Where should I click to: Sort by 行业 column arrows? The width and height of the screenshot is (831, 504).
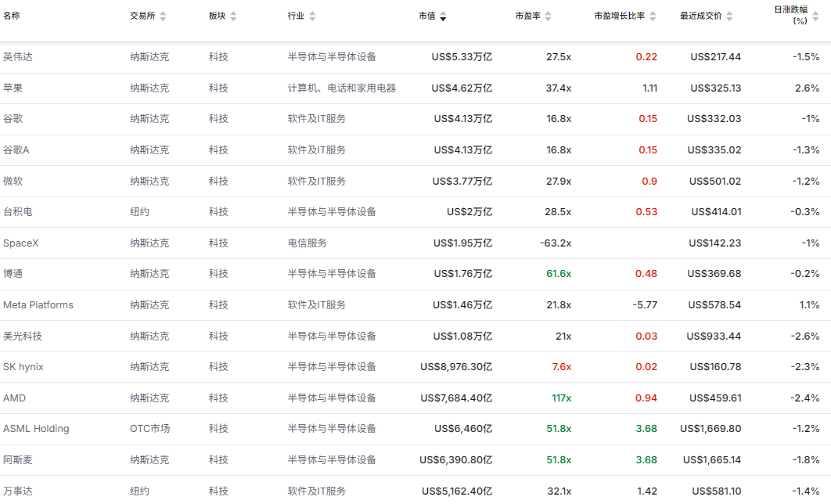pyautogui.click(x=313, y=16)
